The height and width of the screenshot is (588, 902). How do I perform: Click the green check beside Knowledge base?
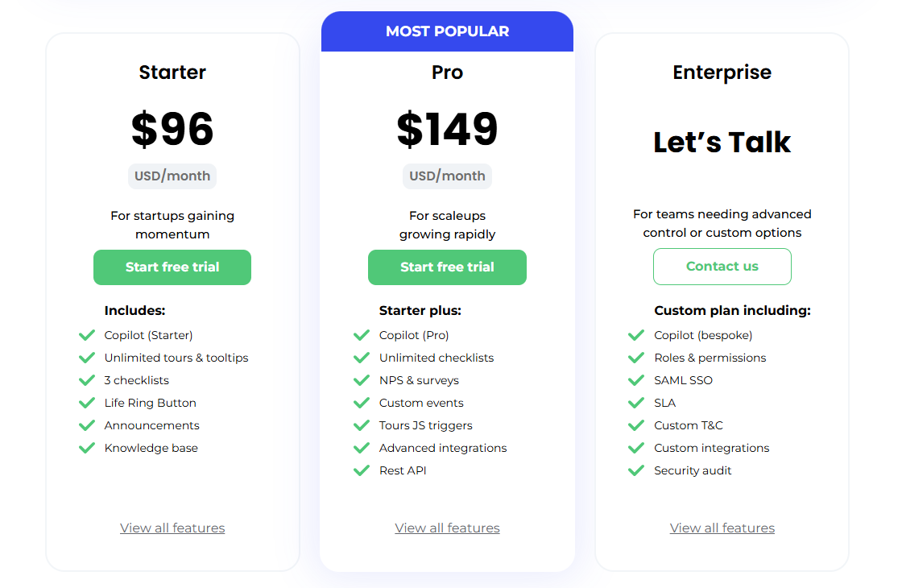(x=87, y=448)
